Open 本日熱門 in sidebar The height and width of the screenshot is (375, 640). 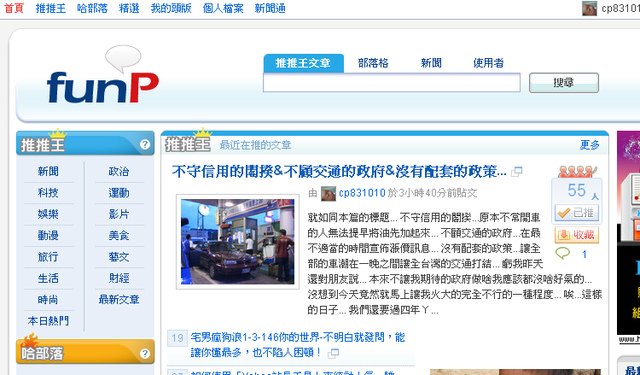point(48,321)
